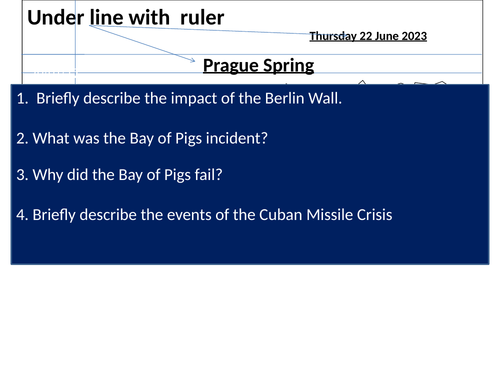Click the arrowhead pointing at Prague Spring
The image size is (500, 375).
(x=193, y=60)
